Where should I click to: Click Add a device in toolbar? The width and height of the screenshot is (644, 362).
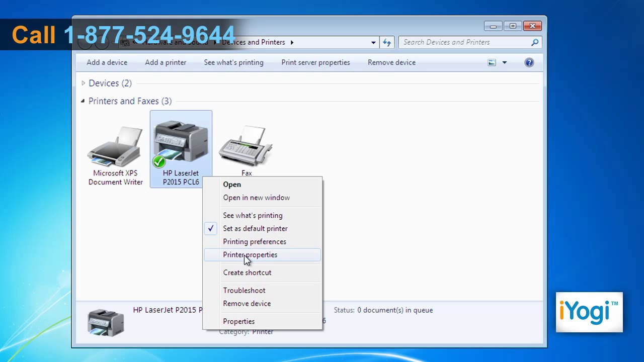pos(107,62)
